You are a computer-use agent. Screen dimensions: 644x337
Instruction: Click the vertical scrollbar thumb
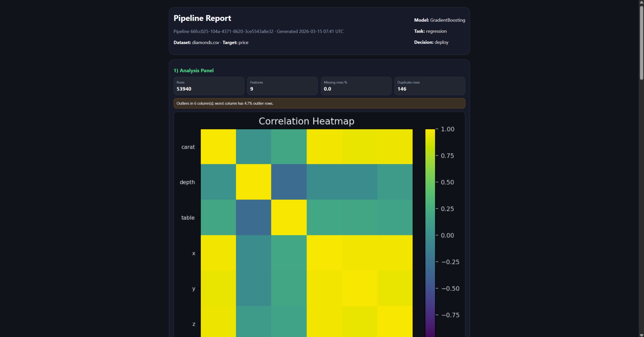[x=641, y=43]
